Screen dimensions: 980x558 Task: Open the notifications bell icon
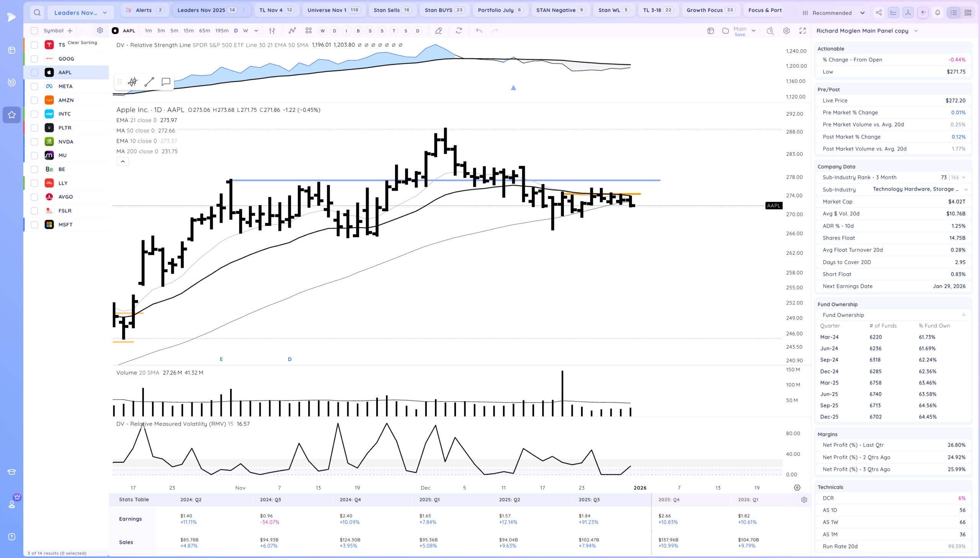(938, 13)
